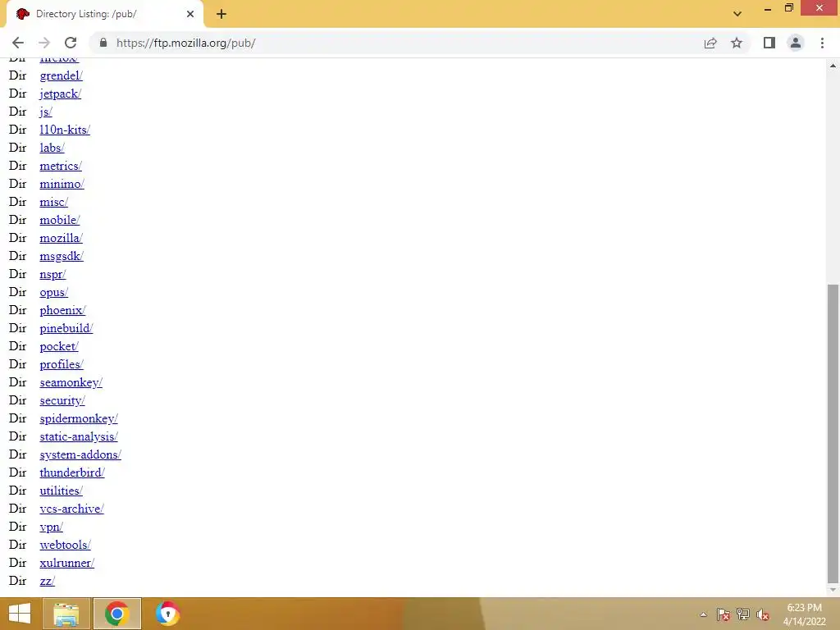Open the clock showing 6:23 PM
This screenshot has width=840, height=630.
pyautogui.click(x=804, y=614)
